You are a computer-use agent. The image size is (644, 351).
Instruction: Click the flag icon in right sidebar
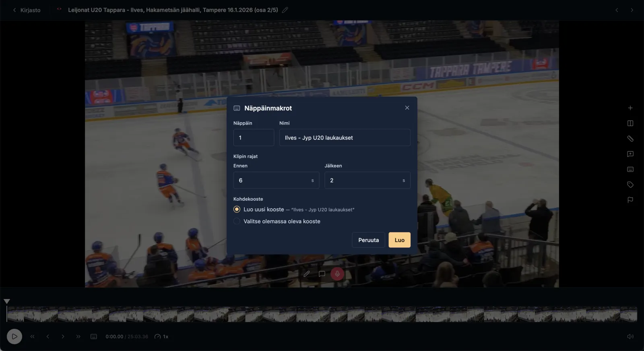point(630,200)
